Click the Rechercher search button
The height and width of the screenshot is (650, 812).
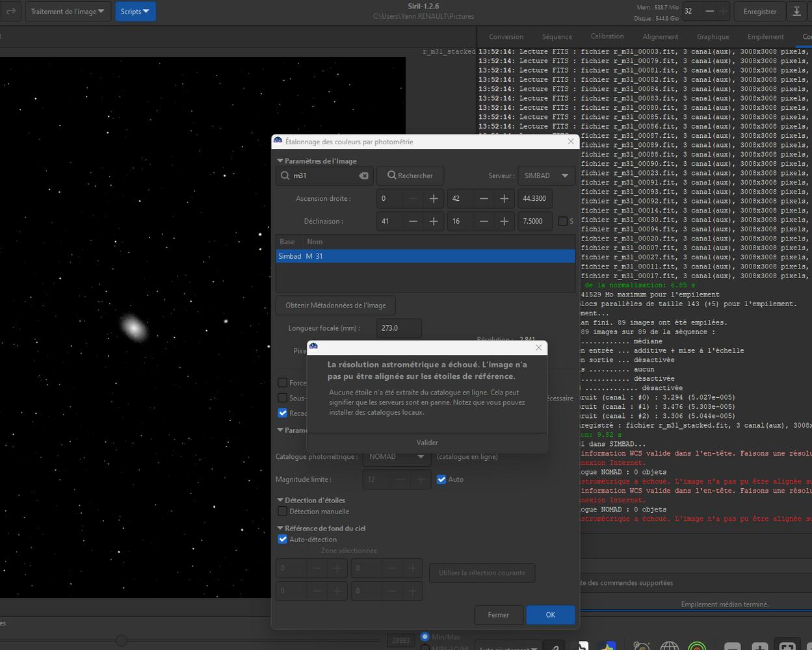tap(410, 175)
